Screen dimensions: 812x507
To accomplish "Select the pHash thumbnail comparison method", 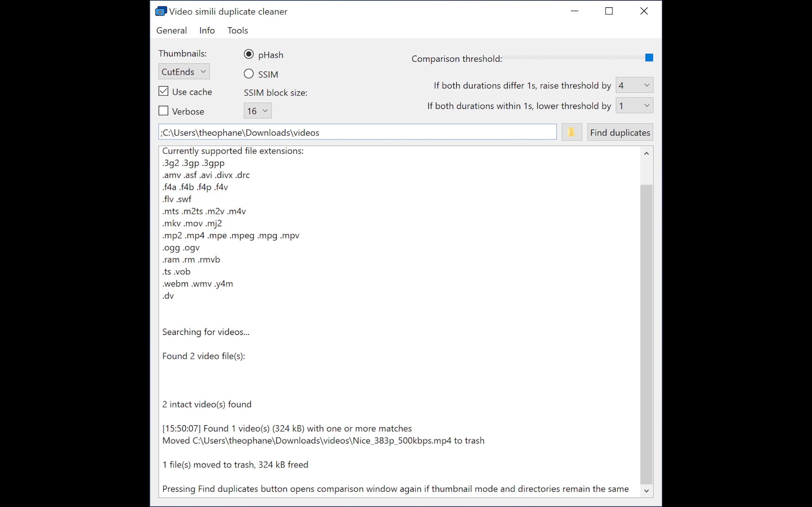I will click(249, 54).
